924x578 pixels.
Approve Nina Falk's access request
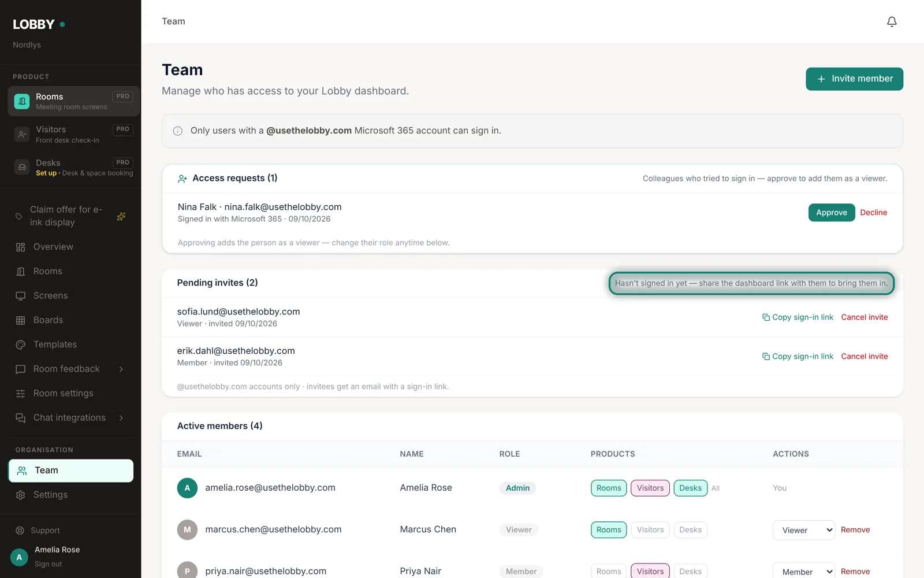point(832,213)
